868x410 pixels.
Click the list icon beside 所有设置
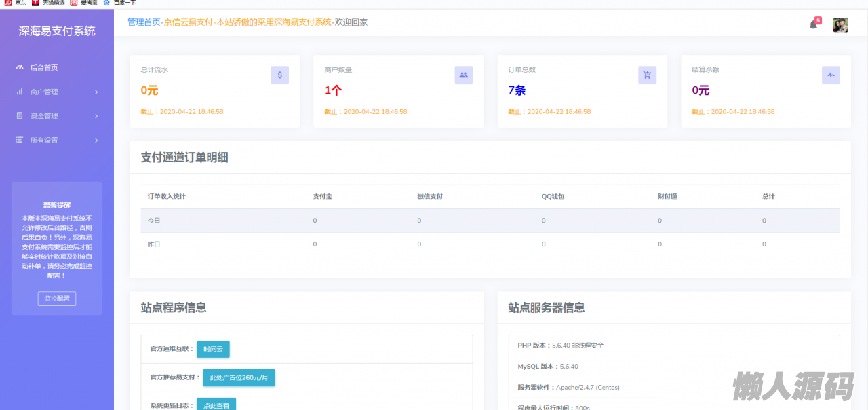(x=20, y=140)
